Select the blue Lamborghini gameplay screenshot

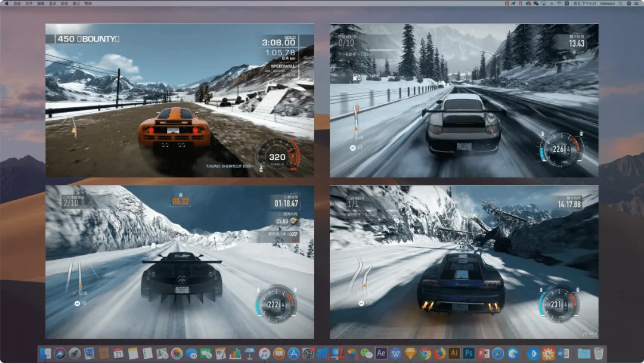[x=464, y=262]
